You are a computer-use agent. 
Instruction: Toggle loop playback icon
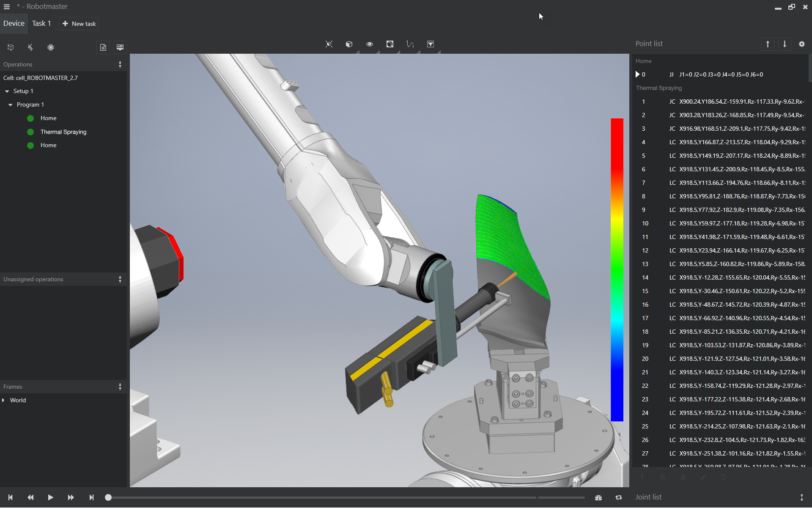pos(618,498)
